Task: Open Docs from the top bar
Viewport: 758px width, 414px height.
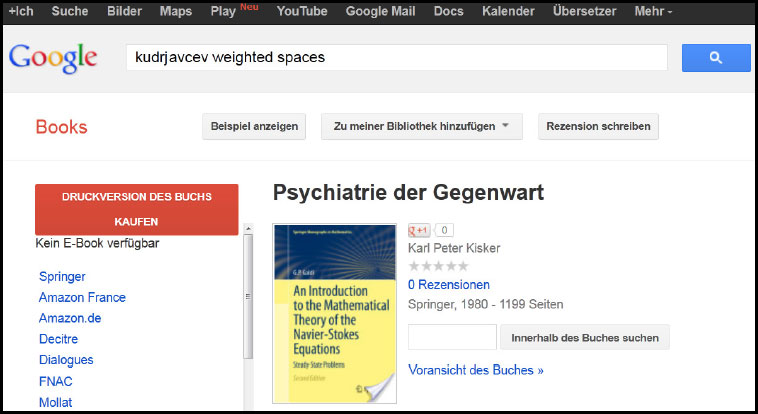Action: pyautogui.click(x=449, y=11)
